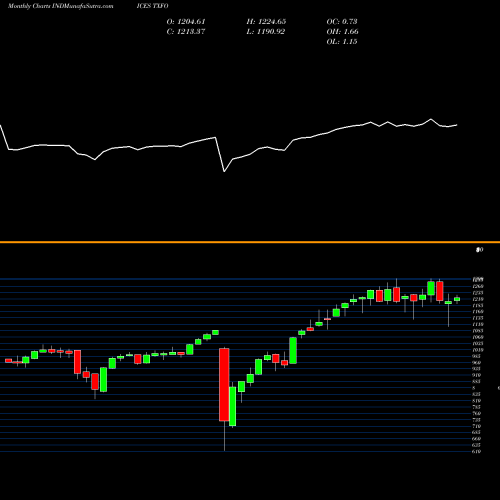Image resolution: width=500 pixels, height=500 pixels.
Task: Click the 'OC: 0.73' reading
Action: click(342, 22)
